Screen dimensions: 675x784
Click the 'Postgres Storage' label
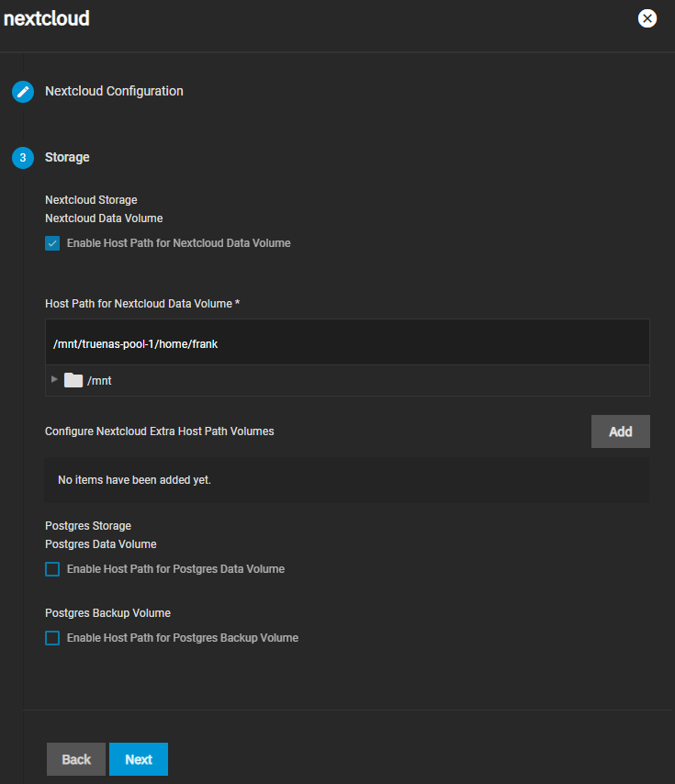88,526
